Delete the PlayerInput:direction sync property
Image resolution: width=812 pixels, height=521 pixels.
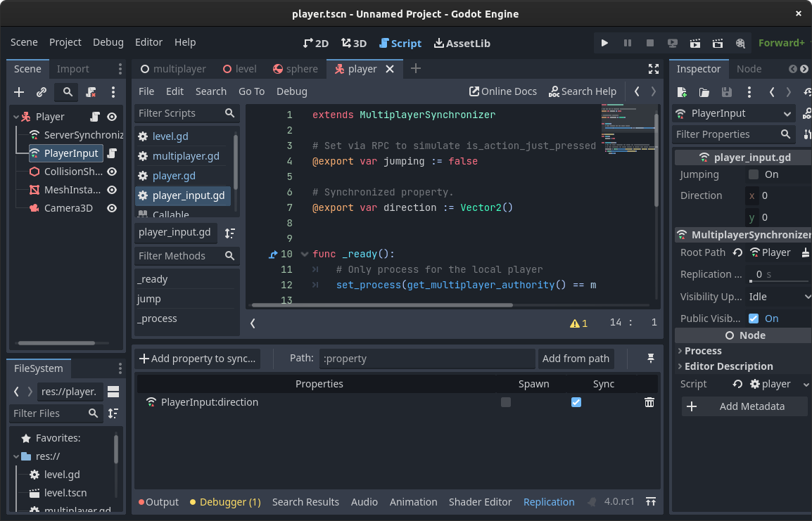tap(649, 402)
